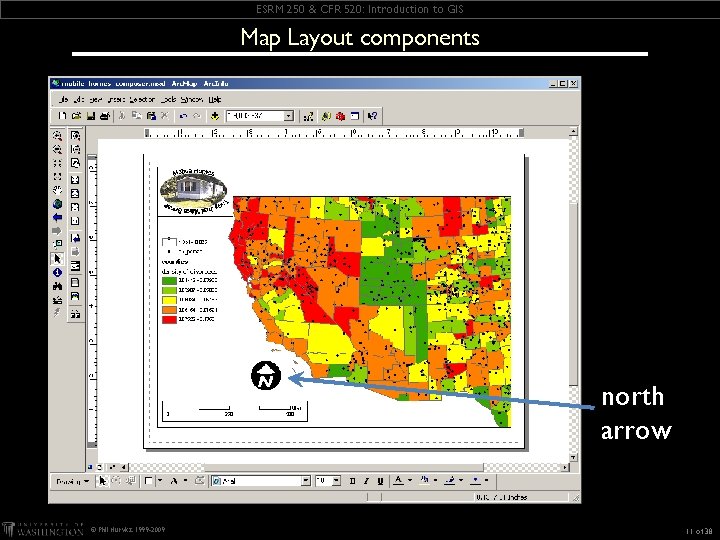Select the Pan hand tool

click(x=57, y=190)
